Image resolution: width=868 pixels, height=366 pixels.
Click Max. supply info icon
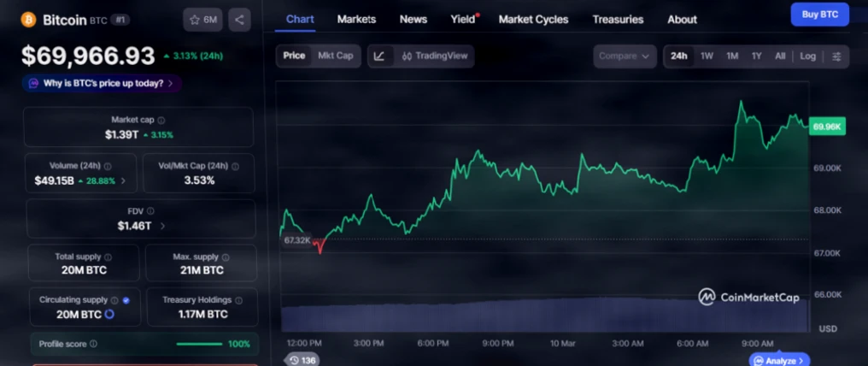coord(226,257)
